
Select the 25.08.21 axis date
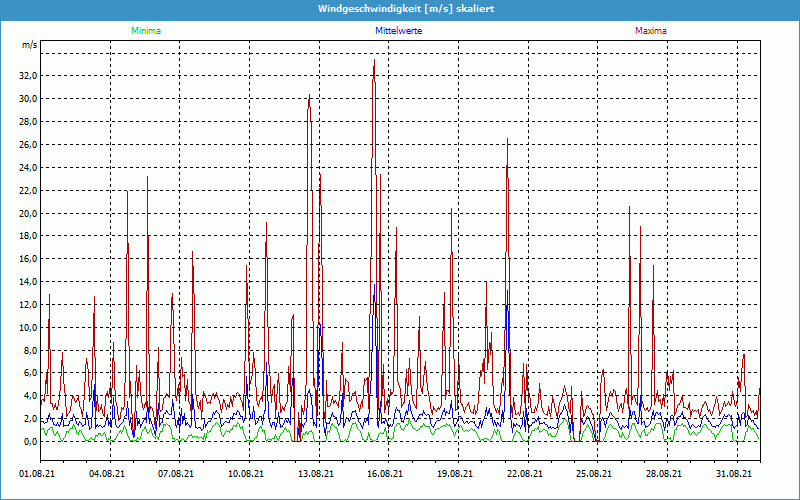coord(594,474)
